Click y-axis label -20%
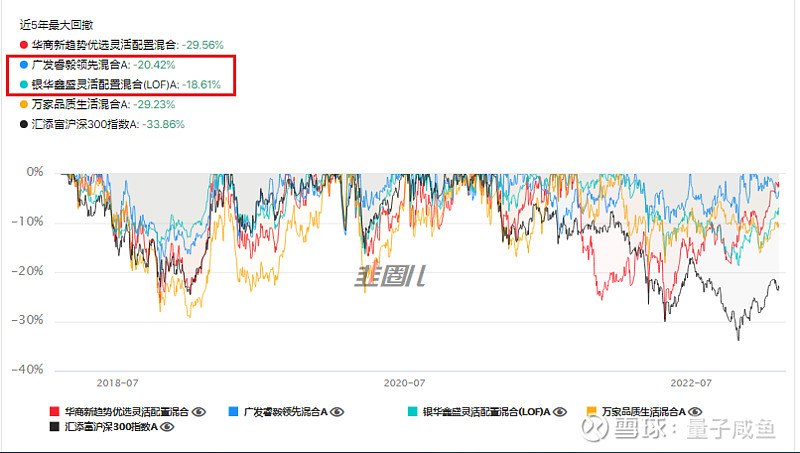This screenshot has height=453, width=800. coord(28,271)
